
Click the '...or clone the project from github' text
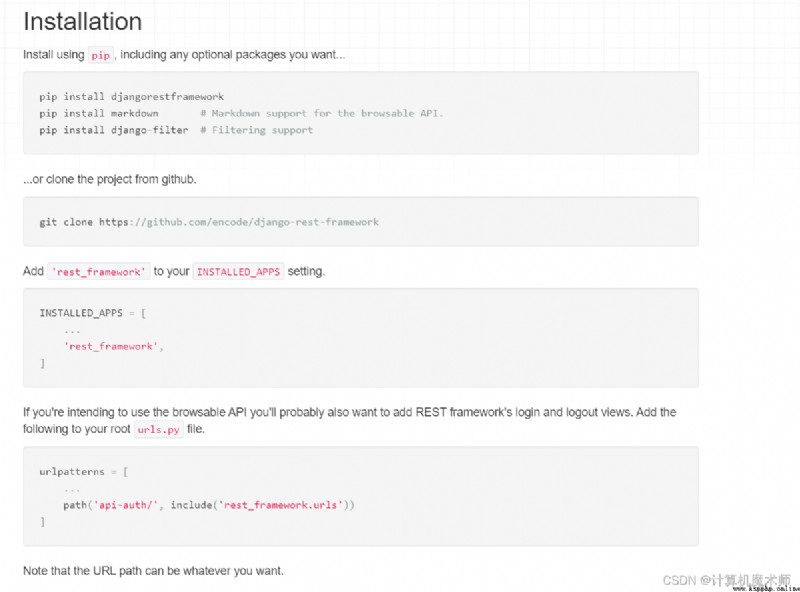click(110, 179)
